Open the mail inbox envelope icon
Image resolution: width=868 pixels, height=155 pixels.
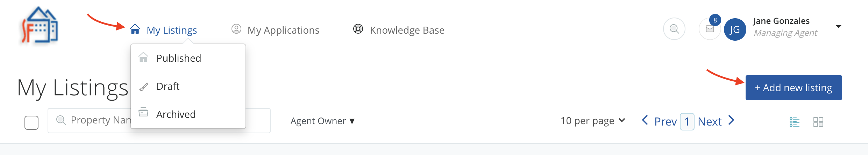[x=710, y=29]
